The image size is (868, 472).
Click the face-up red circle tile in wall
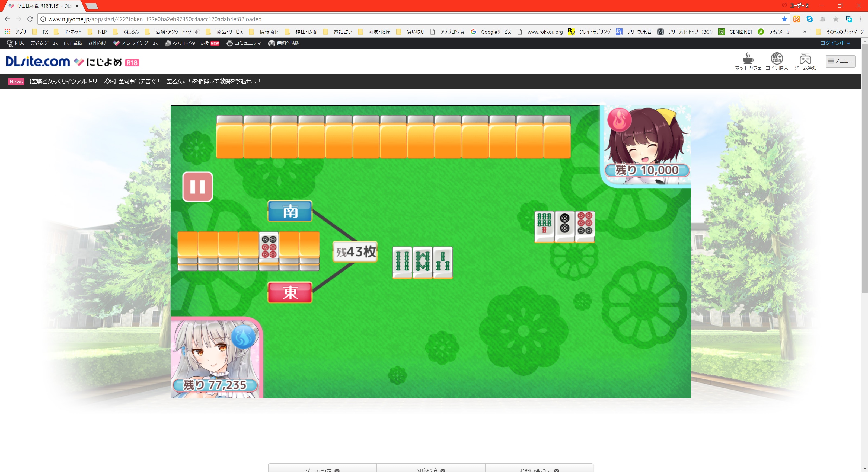point(269,247)
